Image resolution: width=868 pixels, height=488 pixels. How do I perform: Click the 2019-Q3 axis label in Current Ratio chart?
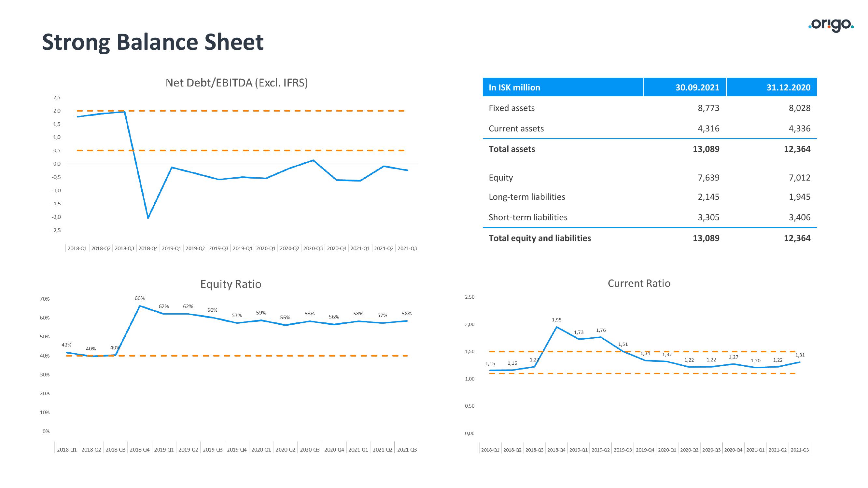(623, 450)
